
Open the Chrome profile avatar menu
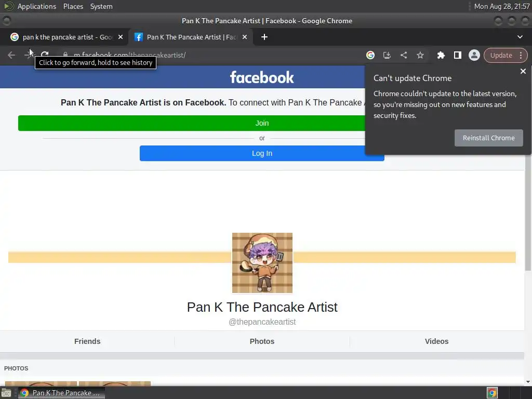474,55
